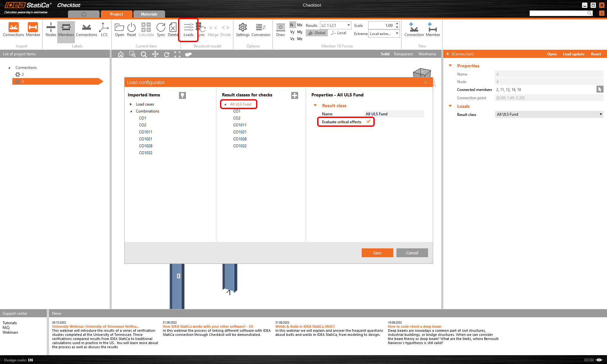
Task: Click the Zoom to fit icon above the viewport
Action: 177,54
